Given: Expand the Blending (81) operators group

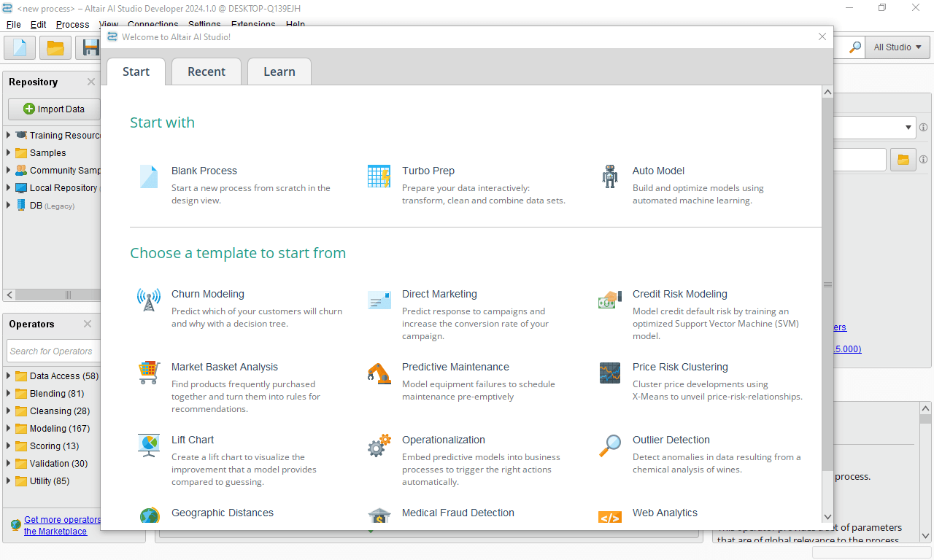Looking at the screenshot, I should 9,393.
